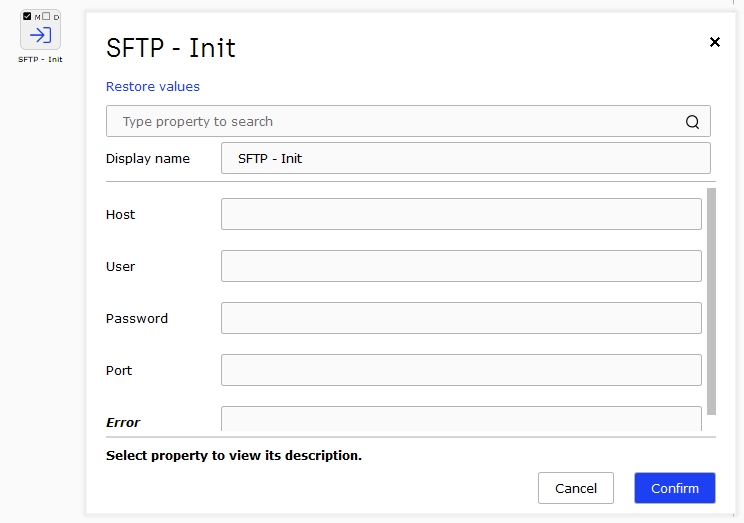Focus the Type property to search field
The height and width of the screenshot is (523, 744).
(x=408, y=121)
